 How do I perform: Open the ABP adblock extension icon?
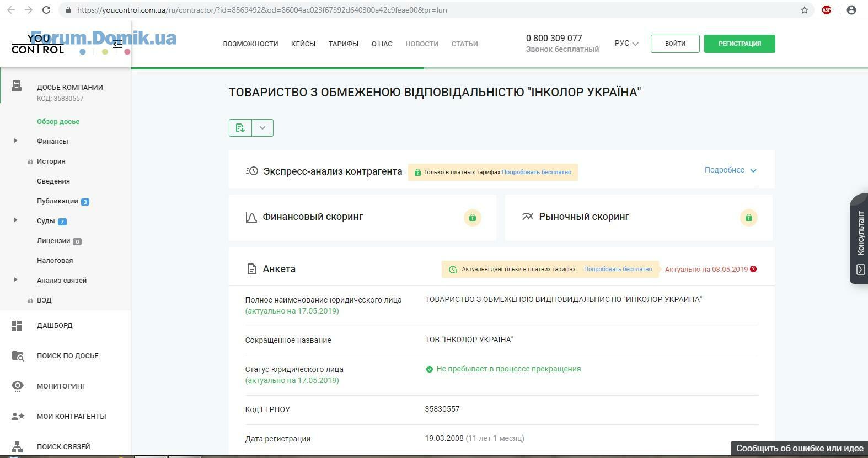pos(827,10)
